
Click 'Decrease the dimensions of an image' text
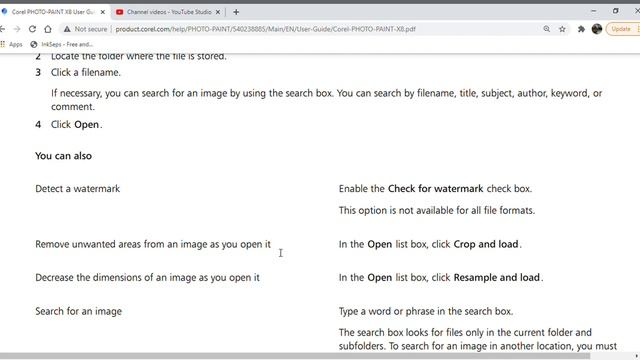pyautogui.click(x=147, y=278)
